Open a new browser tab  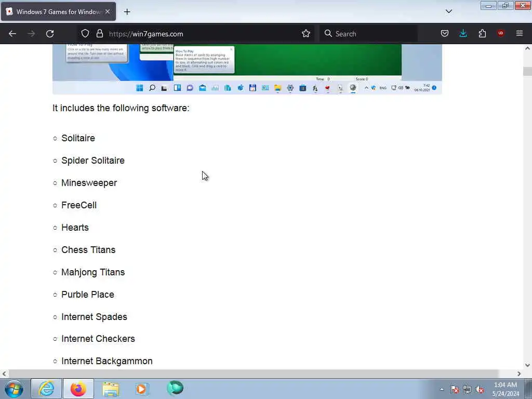tap(127, 12)
